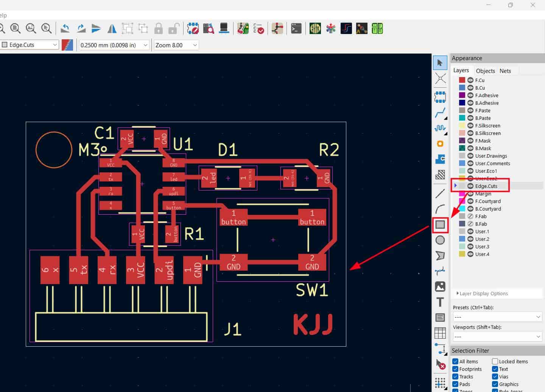
Task: Pick the add rule area tool
Action: pos(440,175)
